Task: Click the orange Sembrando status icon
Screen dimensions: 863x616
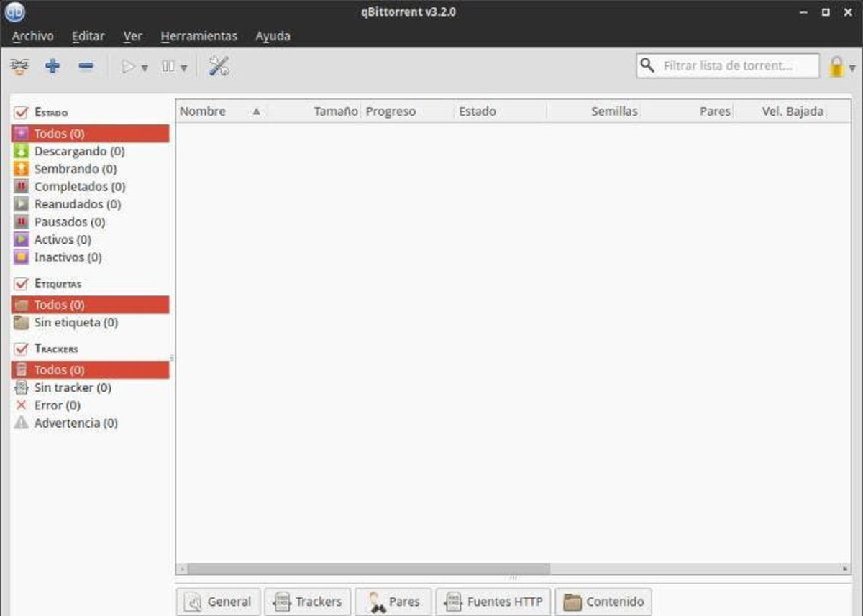Action: pos(22,169)
